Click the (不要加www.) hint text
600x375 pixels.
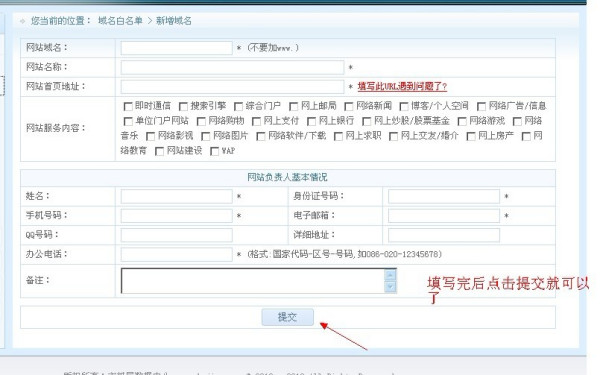tap(273, 48)
